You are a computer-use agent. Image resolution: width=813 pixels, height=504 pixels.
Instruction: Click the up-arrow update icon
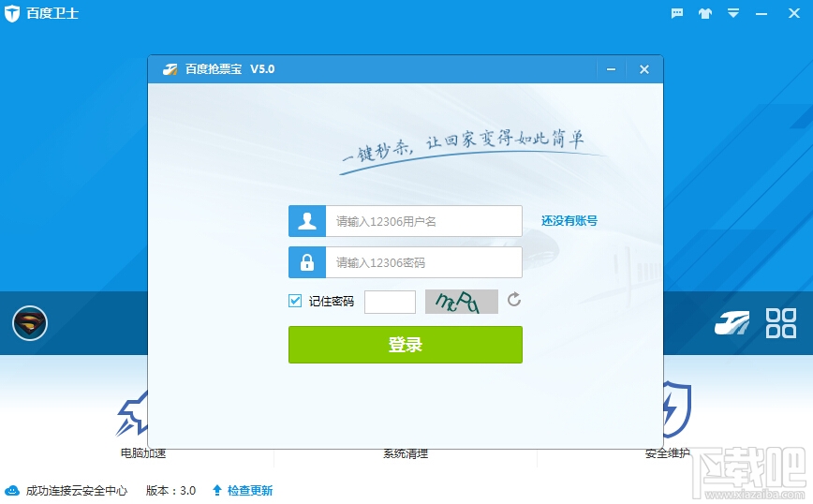pyautogui.click(x=217, y=490)
